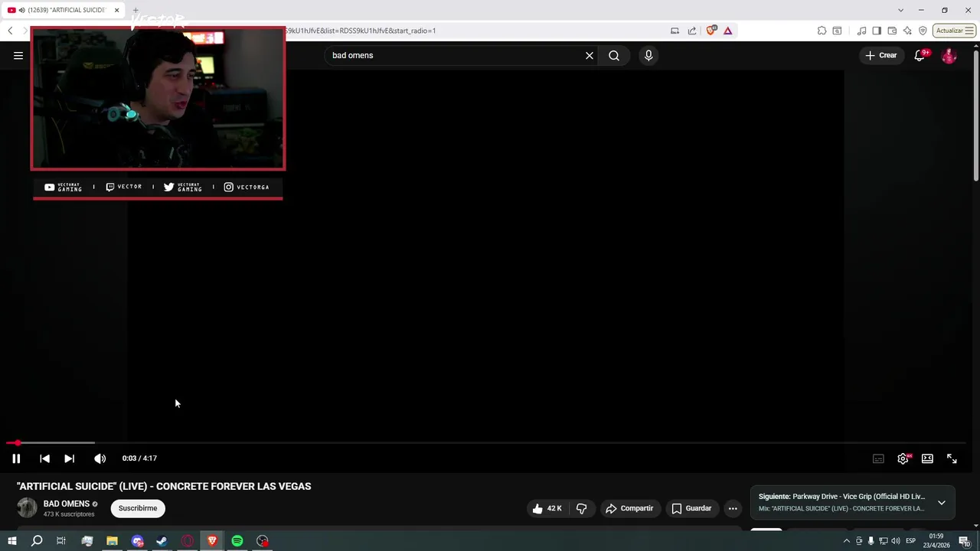
Task: Open the Brave Wallet icon
Action: (x=892, y=31)
